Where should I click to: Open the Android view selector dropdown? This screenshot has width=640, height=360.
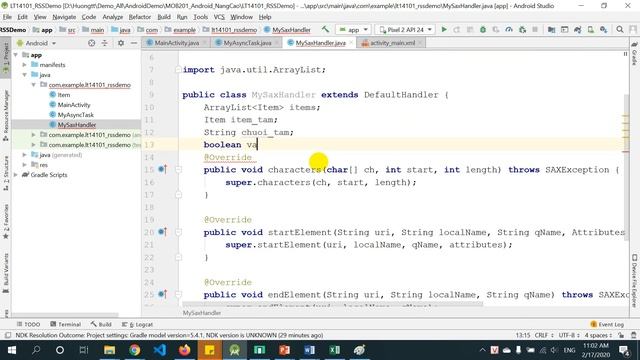pyautogui.click(x=36, y=43)
